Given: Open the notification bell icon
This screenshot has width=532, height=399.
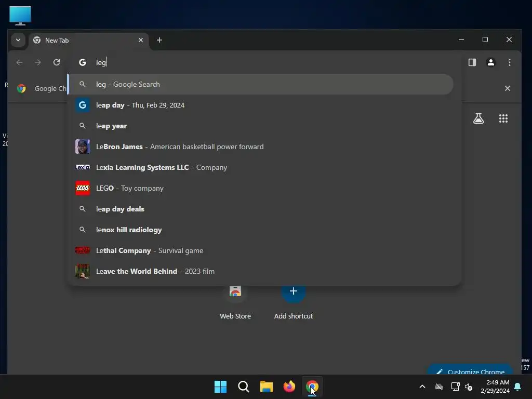Looking at the screenshot, I should [518, 387].
